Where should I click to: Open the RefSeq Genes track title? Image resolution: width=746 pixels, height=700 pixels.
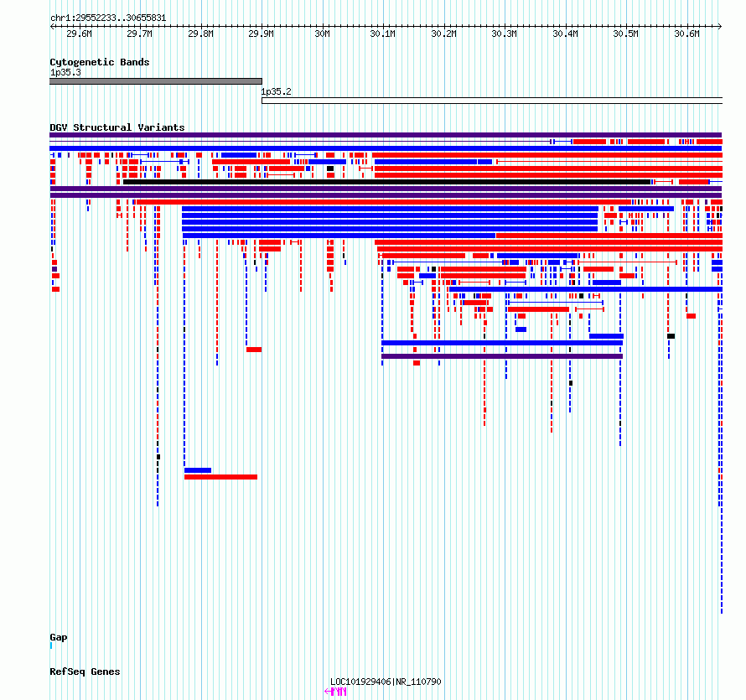tap(85, 672)
